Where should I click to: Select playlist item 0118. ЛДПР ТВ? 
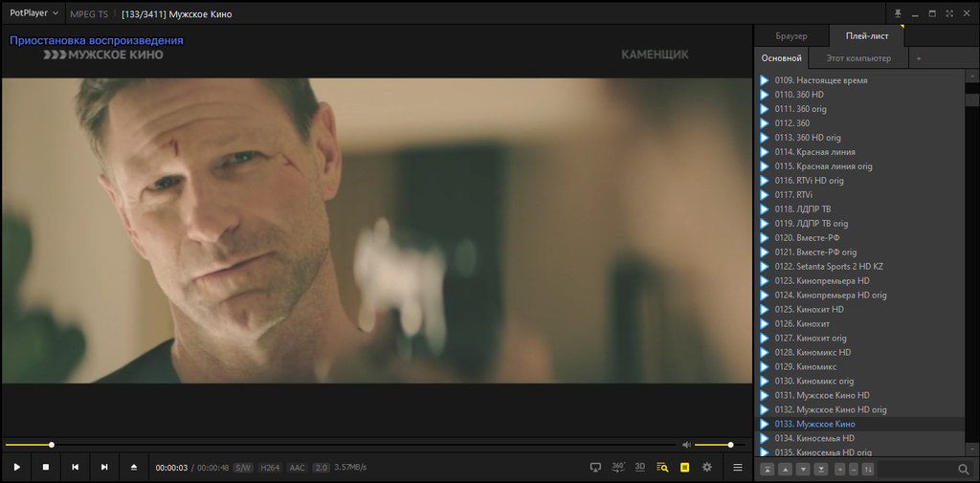click(860, 209)
